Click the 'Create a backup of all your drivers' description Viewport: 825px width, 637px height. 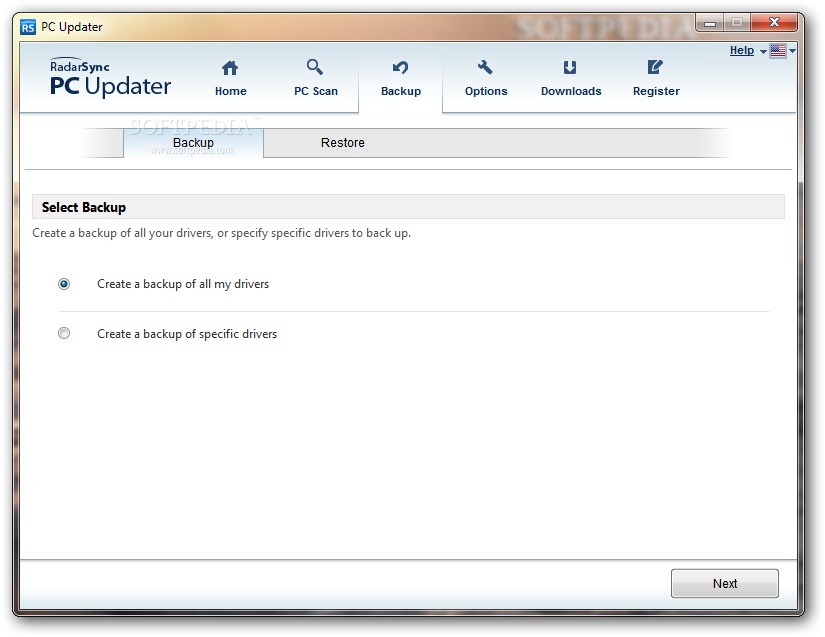[x=222, y=233]
